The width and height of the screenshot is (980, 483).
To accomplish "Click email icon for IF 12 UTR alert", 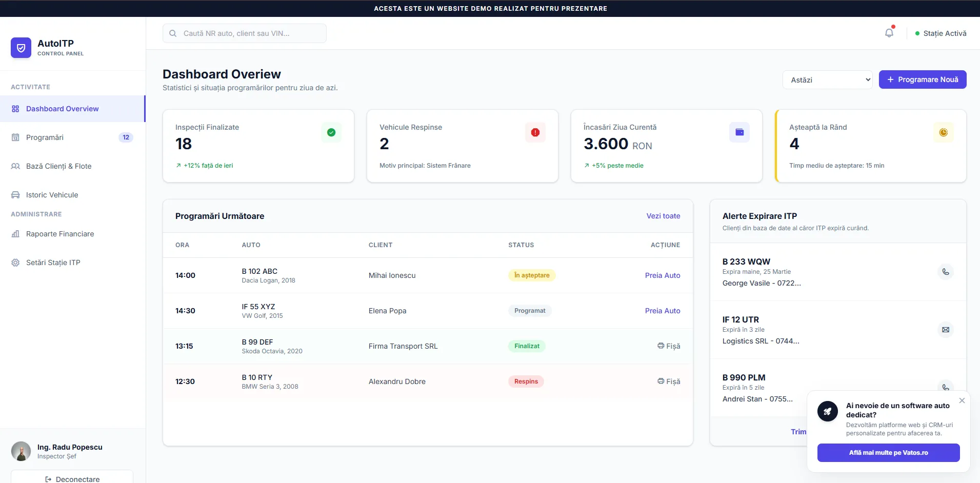I will tap(945, 330).
